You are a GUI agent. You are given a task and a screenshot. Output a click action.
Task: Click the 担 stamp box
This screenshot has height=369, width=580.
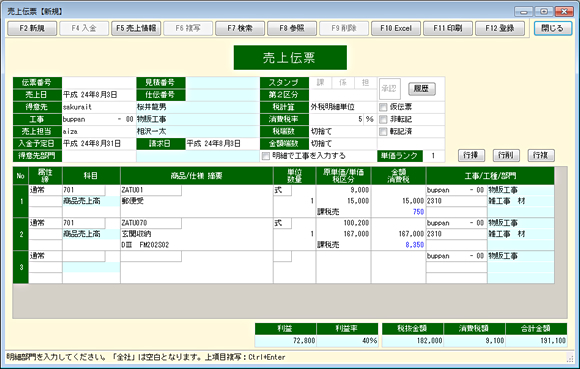click(x=365, y=82)
